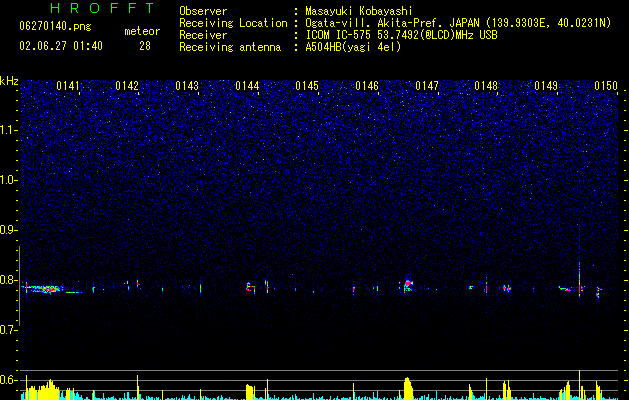Click the 0149 time marker
This screenshot has height=400, width=629.
(546, 86)
